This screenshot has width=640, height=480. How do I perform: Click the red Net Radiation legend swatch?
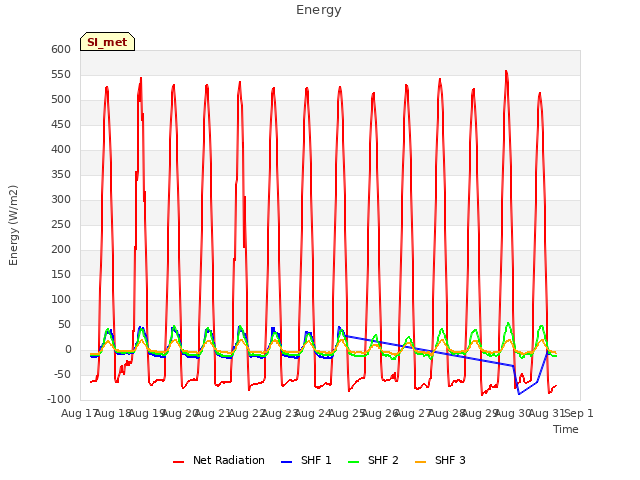coord(178,462)
